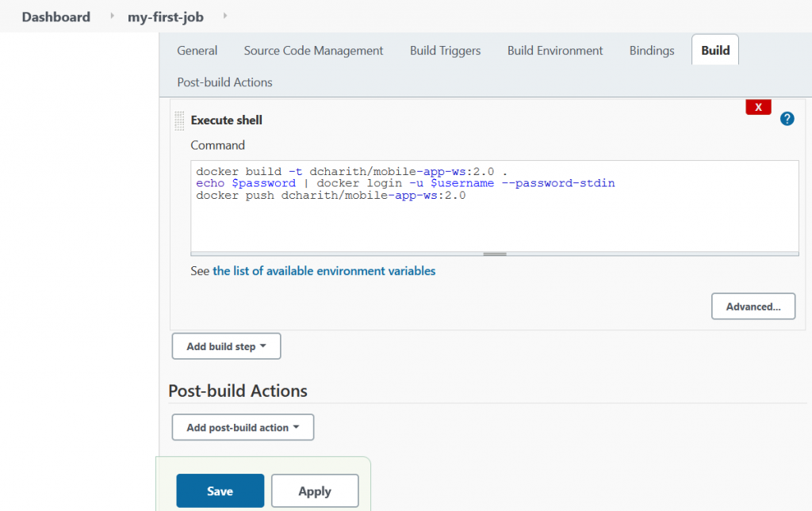Jump to the Post-build Actions tab
This screenshot has height=511, width=812.
point(224,82)
